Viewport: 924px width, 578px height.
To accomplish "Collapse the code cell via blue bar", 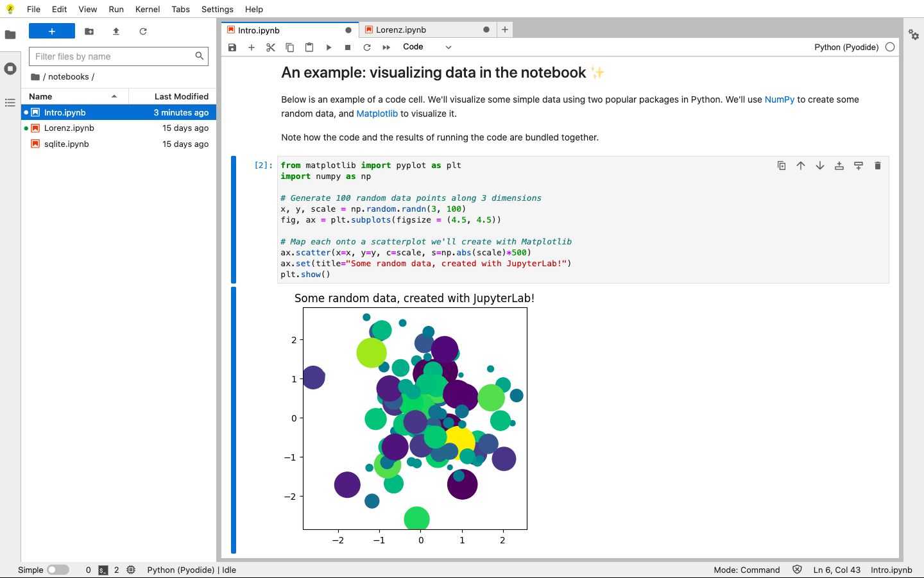I will (x=234, y=219).
